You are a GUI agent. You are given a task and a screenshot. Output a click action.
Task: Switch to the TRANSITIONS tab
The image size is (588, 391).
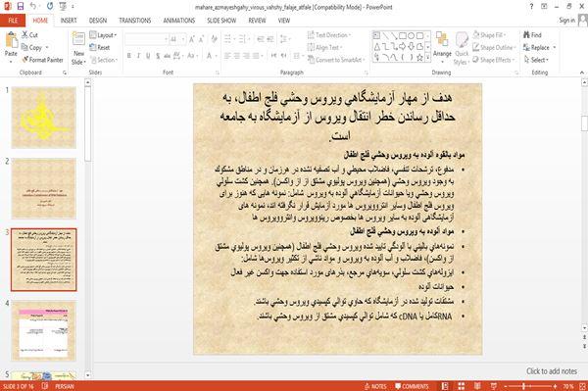click(x=135, y=21)
